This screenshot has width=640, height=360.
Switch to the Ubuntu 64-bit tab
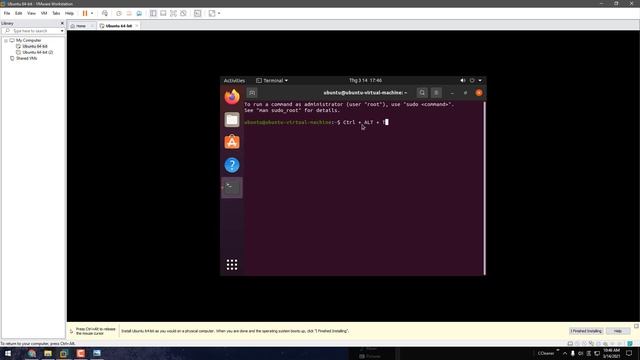click(x=118, y=26)
